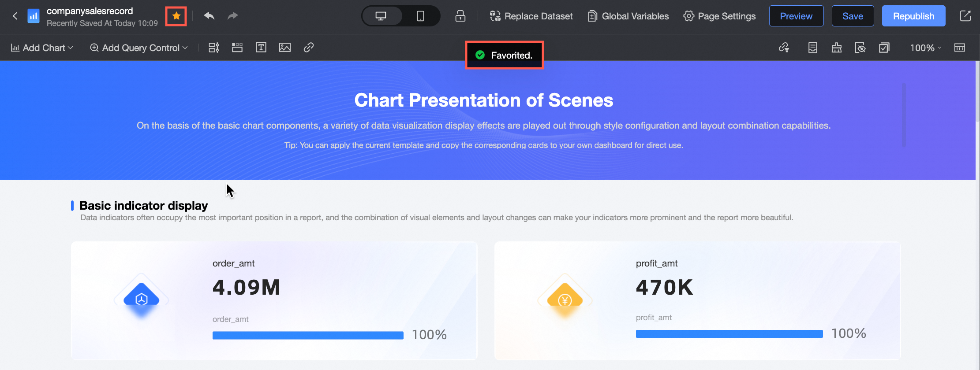Click the open-in-new-window icon
This screenshot has height=370, width=980.
[965, 16]
